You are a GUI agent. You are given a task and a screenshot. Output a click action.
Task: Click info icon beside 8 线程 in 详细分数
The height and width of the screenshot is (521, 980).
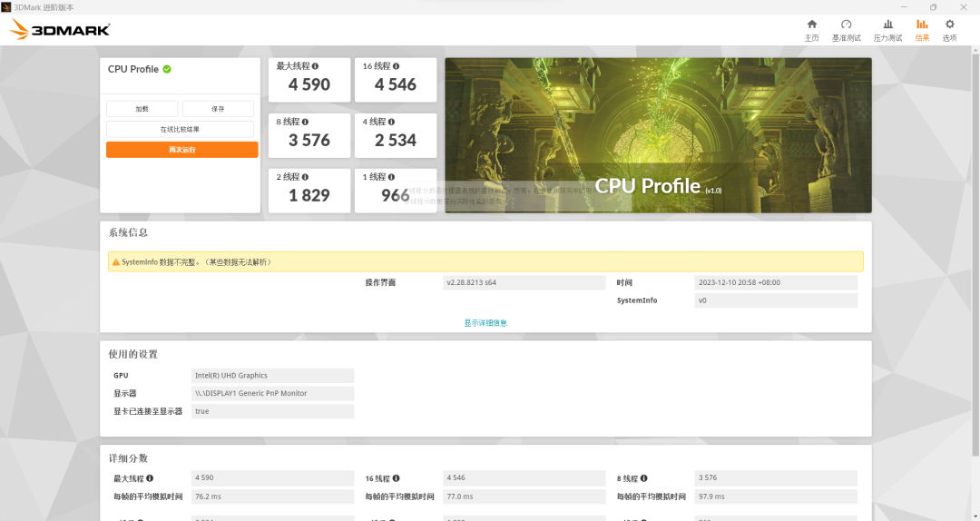643,478
